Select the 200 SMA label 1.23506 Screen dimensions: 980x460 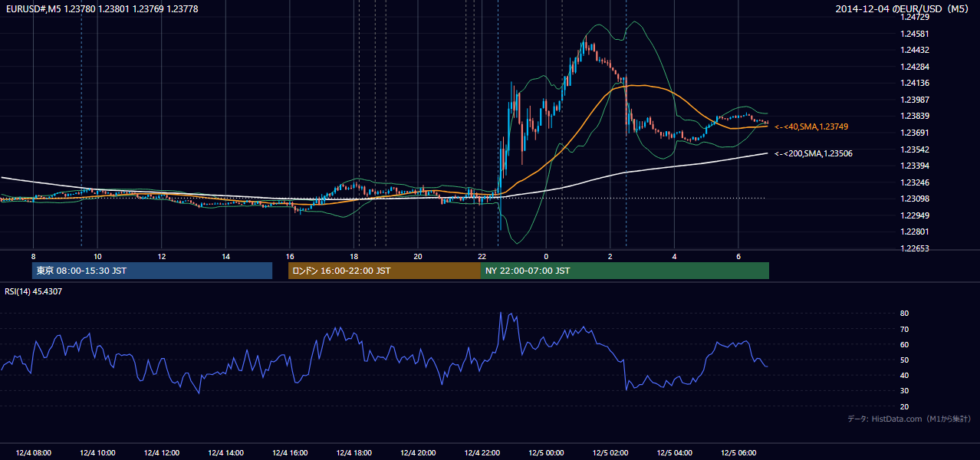point(814,153)
